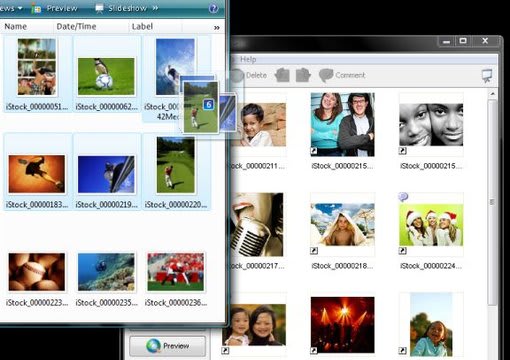Sort by the Date/Time column header
Image resolution: width=510 pixels, height=360 pixels.
click(x=76, y=26)
